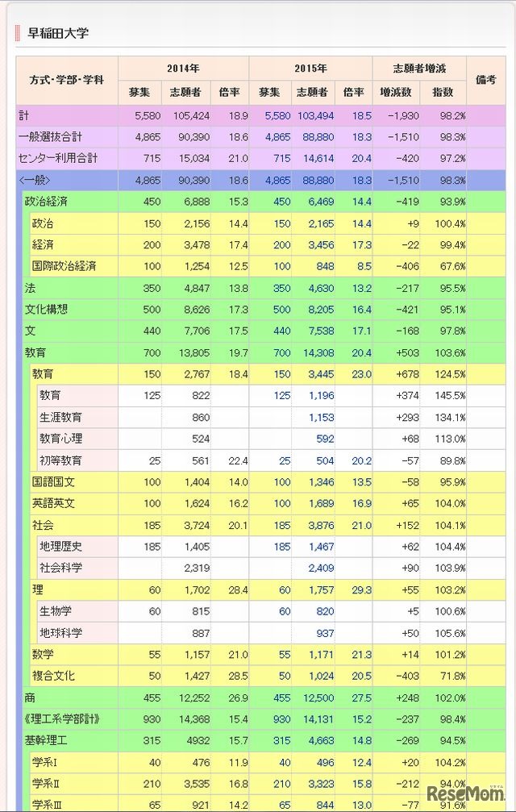Select the +678 change value
This screenshot has width=516, height=812.
tap(407, 374)
